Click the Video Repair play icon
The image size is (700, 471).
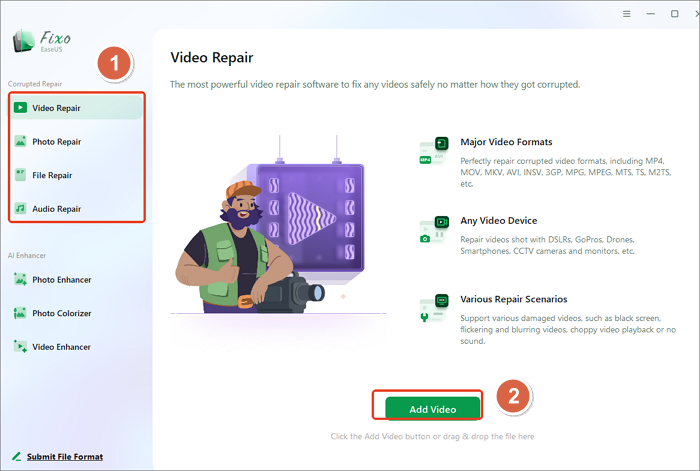pos(20,108)
